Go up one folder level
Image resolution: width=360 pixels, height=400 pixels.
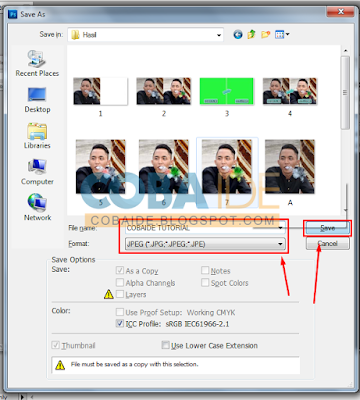click(x=252, y=34)
